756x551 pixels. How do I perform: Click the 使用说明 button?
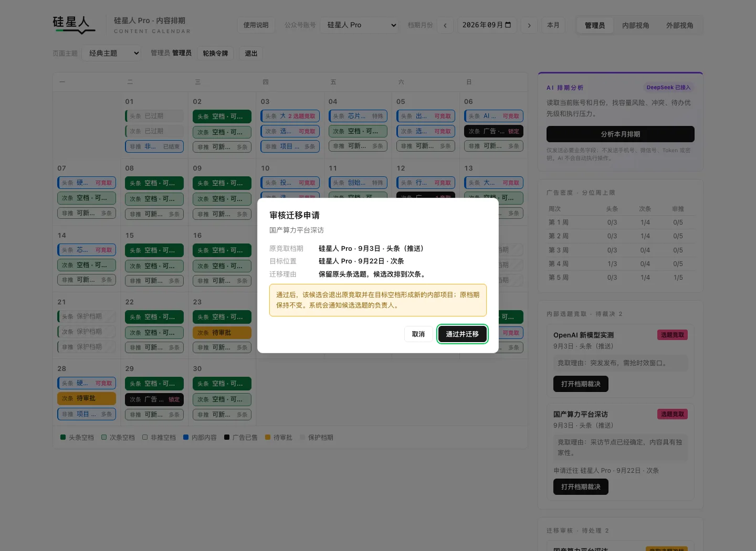point(256,25)
